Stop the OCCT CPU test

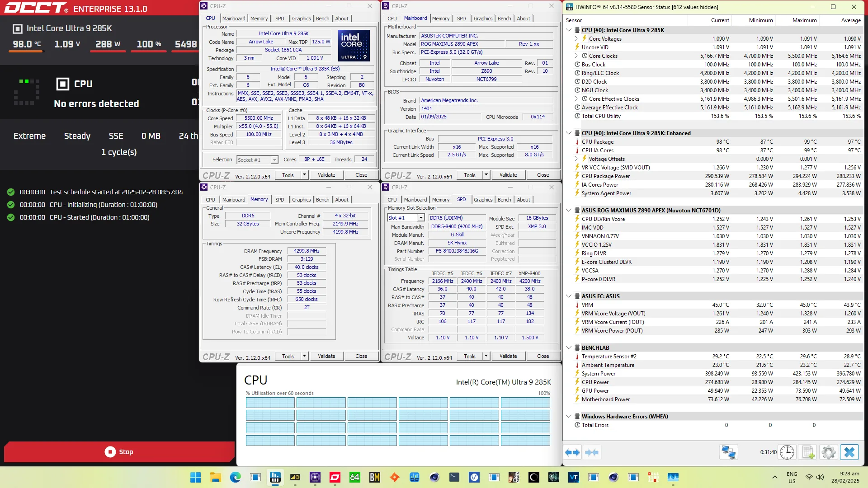(x=119, y=452)
